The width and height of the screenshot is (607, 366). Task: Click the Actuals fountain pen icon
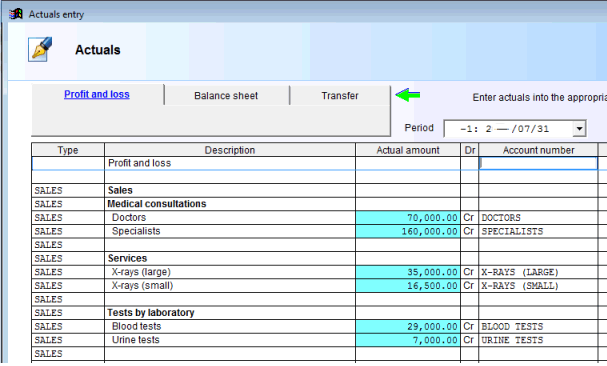click(x=40, y=49)
